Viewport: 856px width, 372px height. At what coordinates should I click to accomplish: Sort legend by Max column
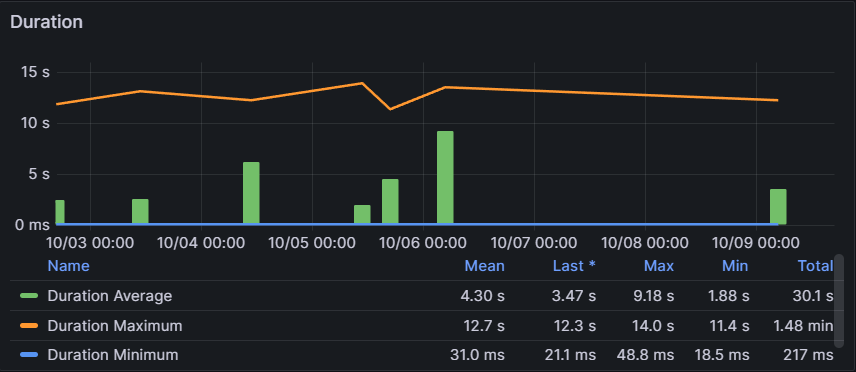(x=659, y=266)
